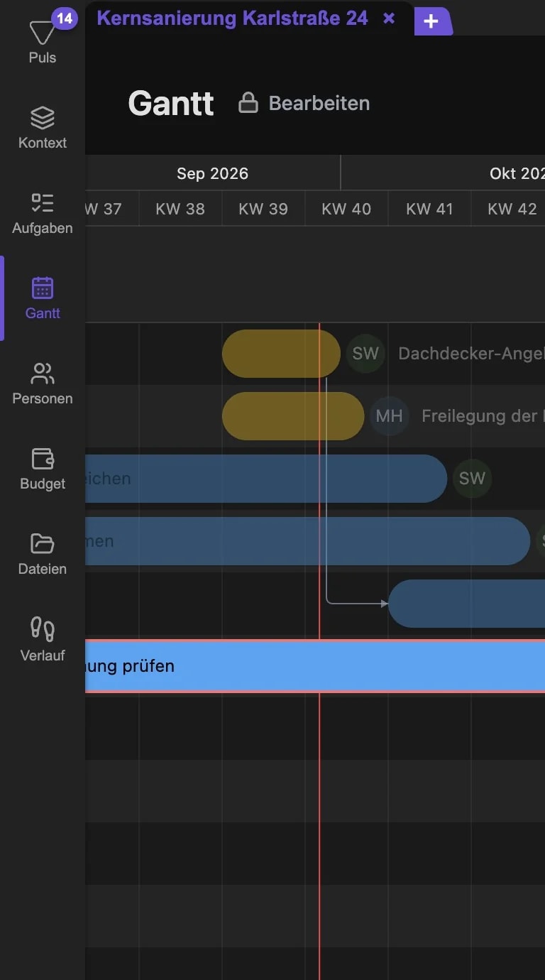The height and width of the screenshot is (980, 545).
Task: Click the KW 40 week header
Action: click(346, 209)
